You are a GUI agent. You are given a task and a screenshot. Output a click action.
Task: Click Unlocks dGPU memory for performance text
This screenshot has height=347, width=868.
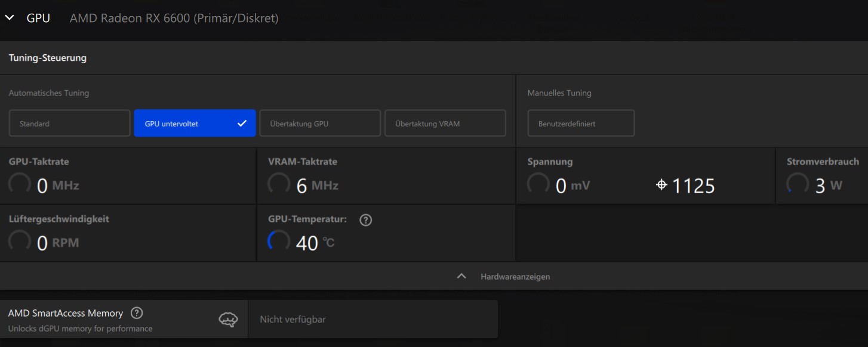pos(81,329)
